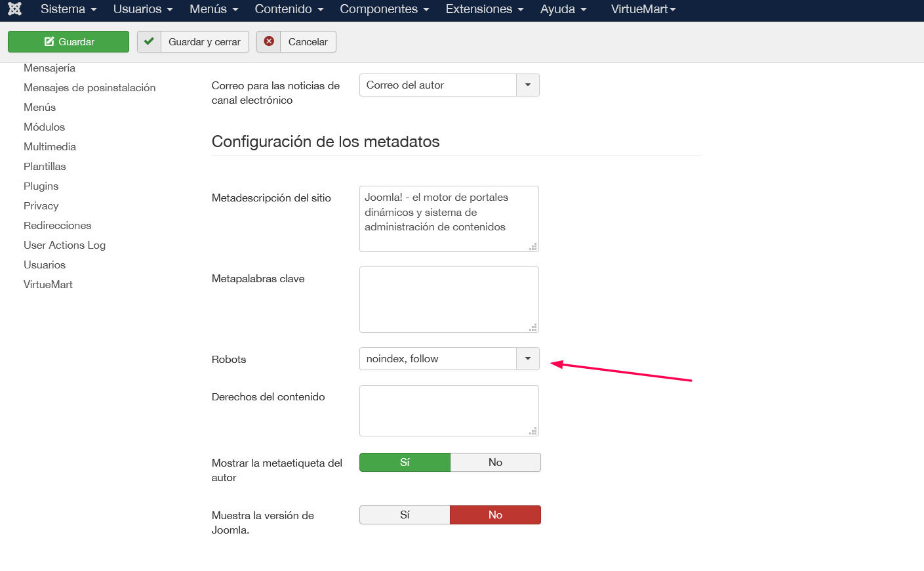The height and width of the screenshot is (571, 924).
Task: Open the VirtueMart top menu
Action: pyautogui.click(x=643, y=9)
